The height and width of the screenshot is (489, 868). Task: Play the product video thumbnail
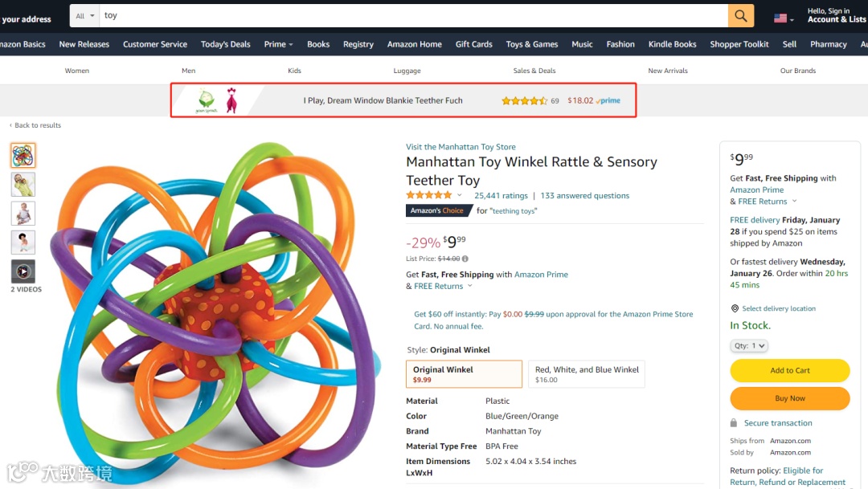click(23, 271)
